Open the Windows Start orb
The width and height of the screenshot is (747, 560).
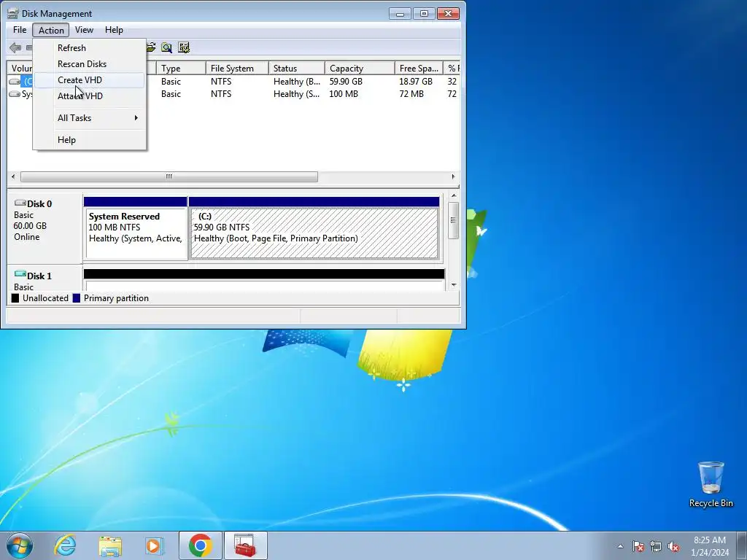point(20,545)
